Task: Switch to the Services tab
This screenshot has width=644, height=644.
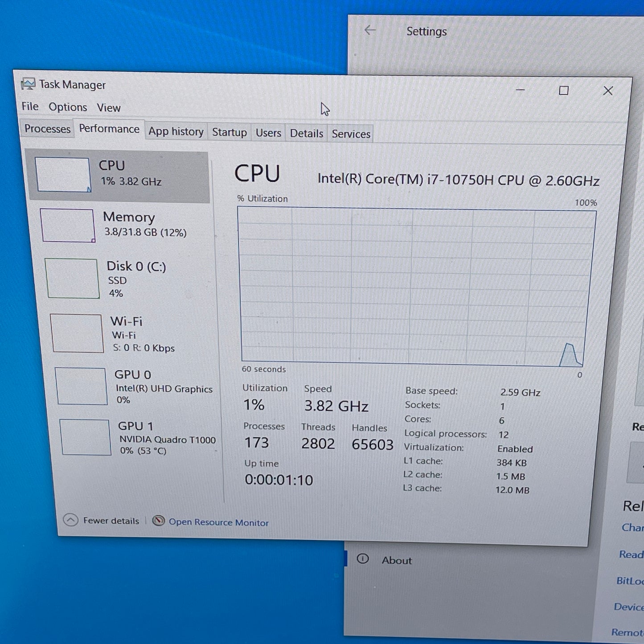Action: 351,133
